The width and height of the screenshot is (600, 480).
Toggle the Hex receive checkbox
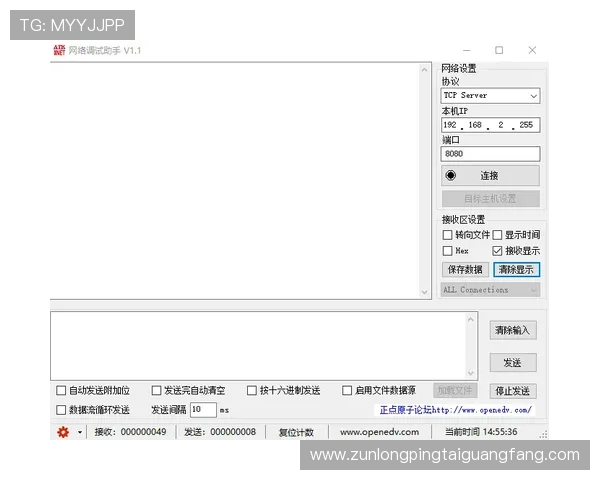click(x=447, y=251)
